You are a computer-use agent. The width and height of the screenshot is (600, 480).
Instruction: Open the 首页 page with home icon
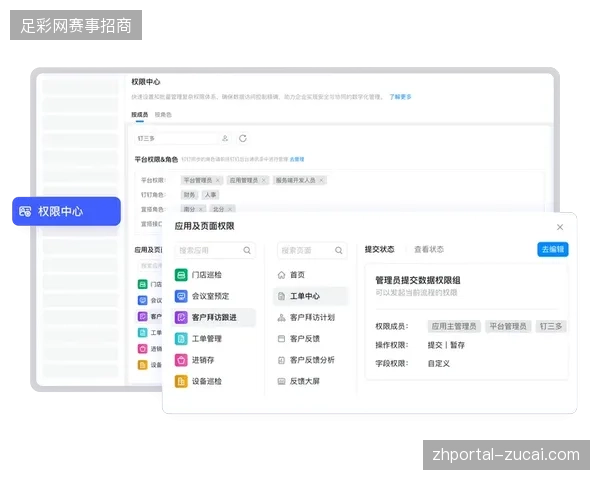292,275
